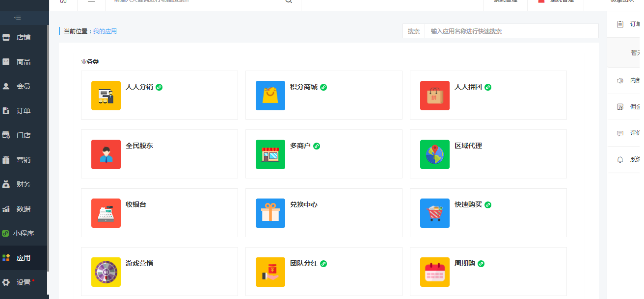The height and width of the screenshot is (299, 644).
Task: Click the app name quick search input field
Action: [510, 31]
